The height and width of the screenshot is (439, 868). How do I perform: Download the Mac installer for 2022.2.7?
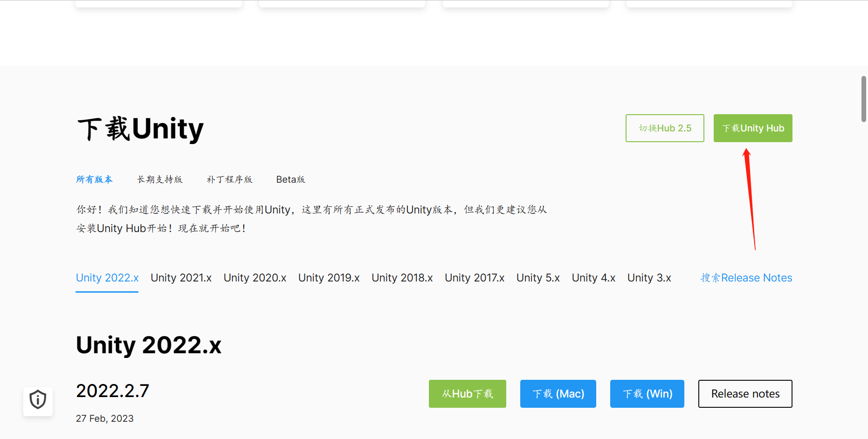[x=558, y=394]
